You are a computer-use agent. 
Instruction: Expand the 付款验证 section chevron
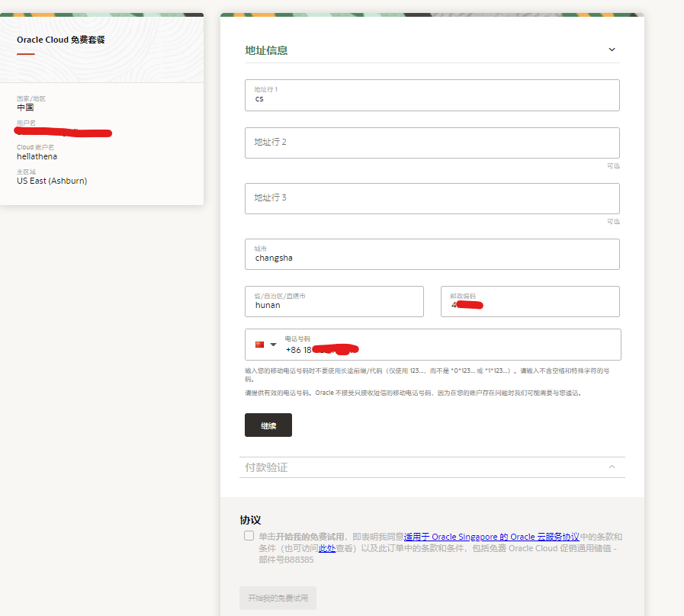(612, 467)
